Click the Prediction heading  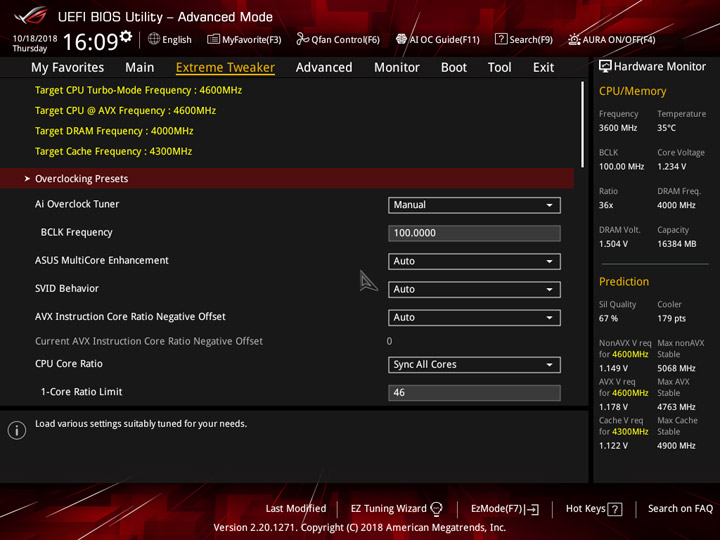[x=624, y=281]
